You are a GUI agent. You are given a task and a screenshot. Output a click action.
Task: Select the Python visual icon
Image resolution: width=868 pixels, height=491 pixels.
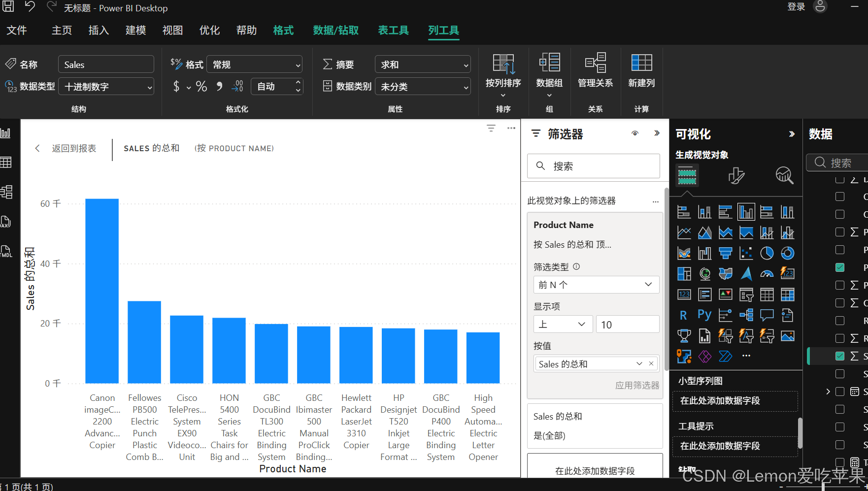(x=704, y=315)
